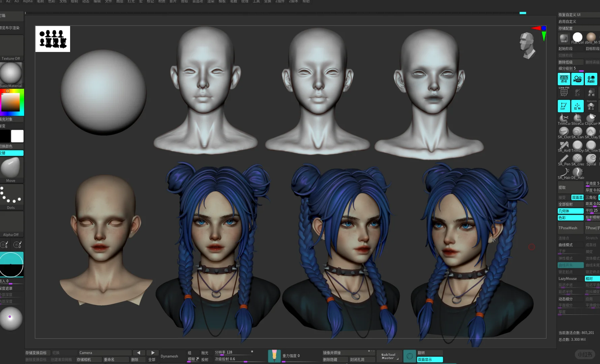Toggle PolyF line fill display

[564, 92]
